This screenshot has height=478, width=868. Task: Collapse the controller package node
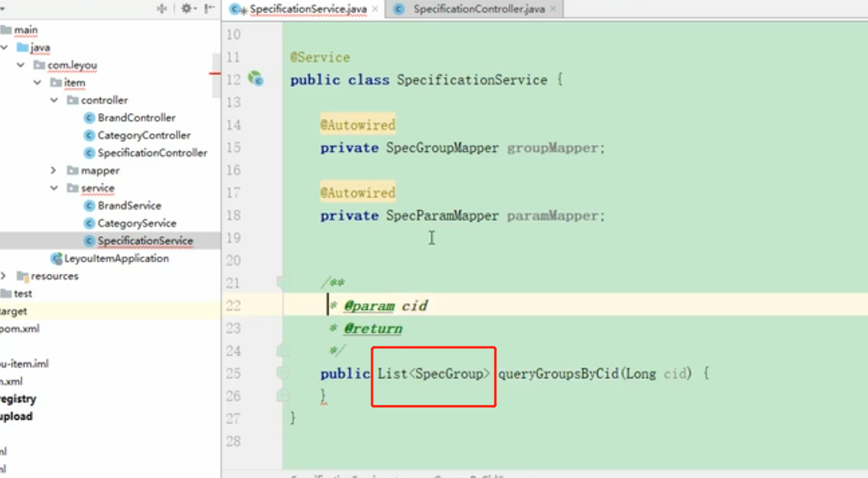point(54,100)
